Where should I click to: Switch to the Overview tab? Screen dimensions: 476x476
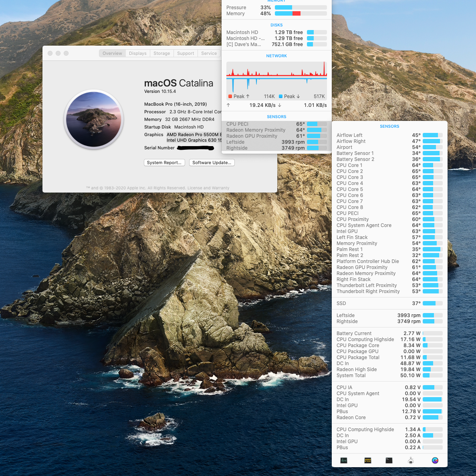(x=112, y=53)
